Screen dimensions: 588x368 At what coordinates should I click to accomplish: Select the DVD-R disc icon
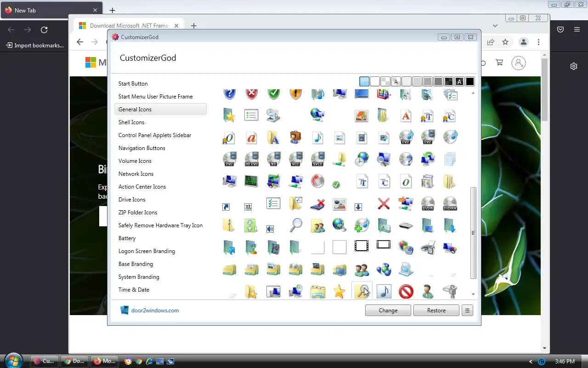(428, 203)
